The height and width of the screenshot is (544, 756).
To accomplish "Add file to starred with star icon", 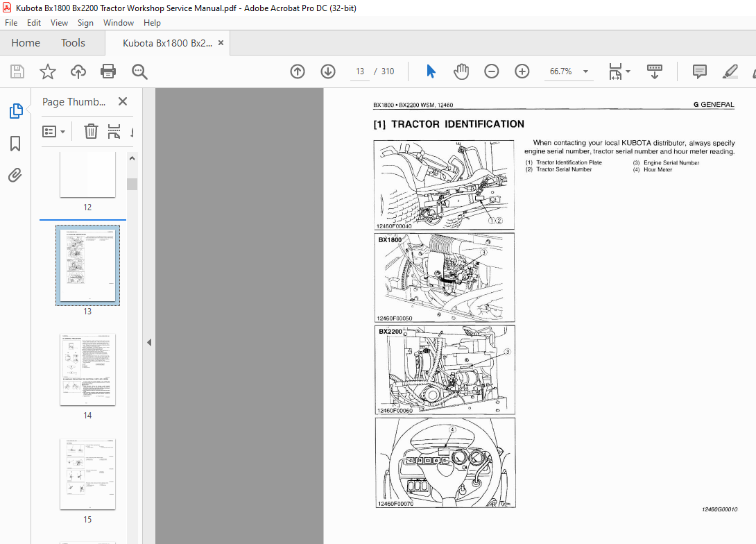I will pyautogui.click(x=47, y=71).
